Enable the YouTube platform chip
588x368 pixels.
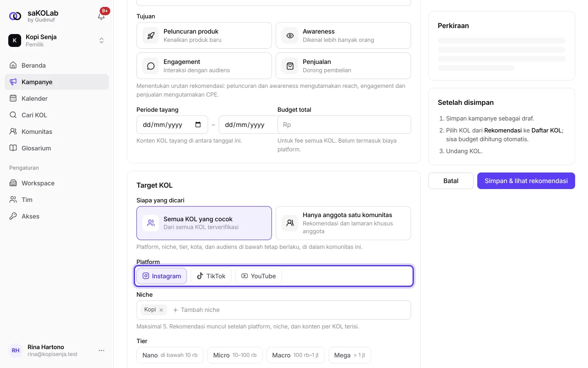(259, 276)
